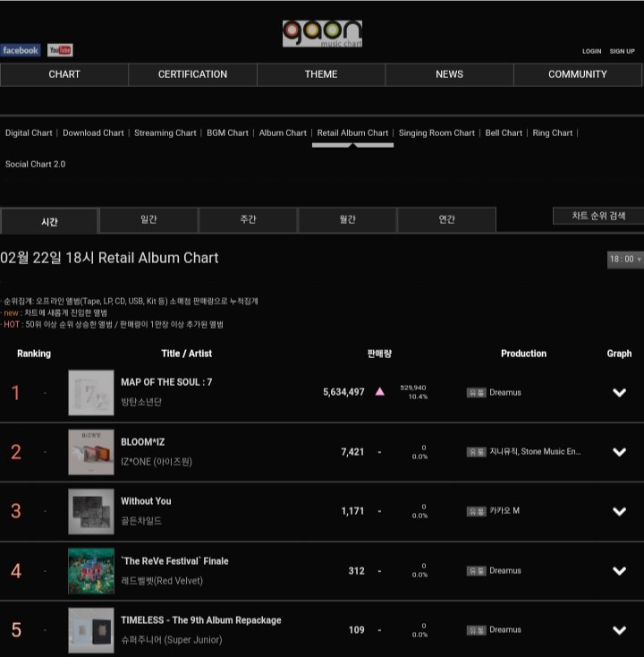
Task: Go to Singing Room Chart
Action: (436, 132)
